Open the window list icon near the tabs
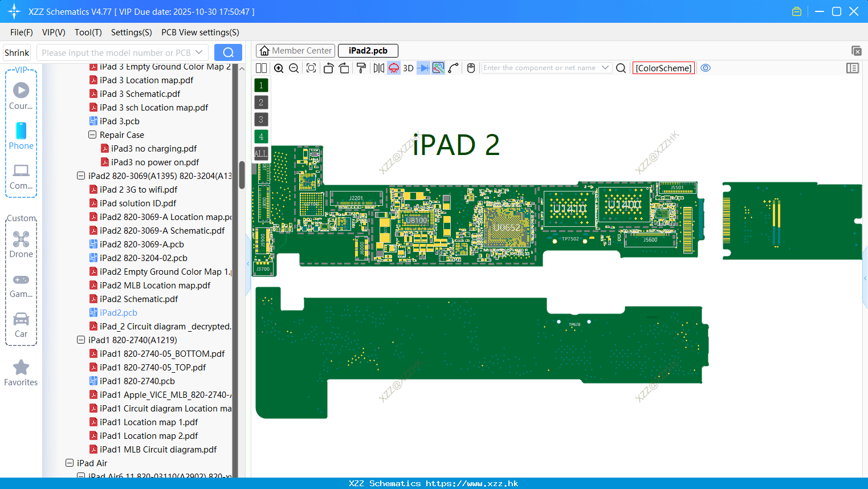The width and height of the screenshot is (868, 489). (x=856, y=51)
